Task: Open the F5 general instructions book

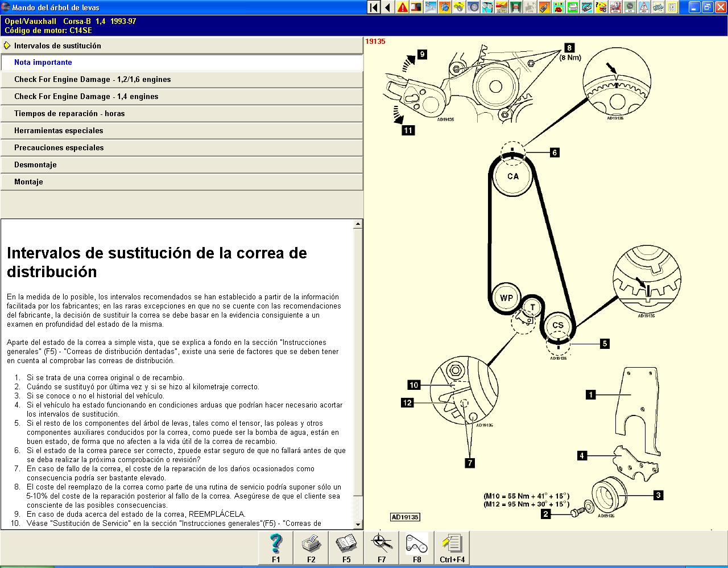Action: [346, 548]
